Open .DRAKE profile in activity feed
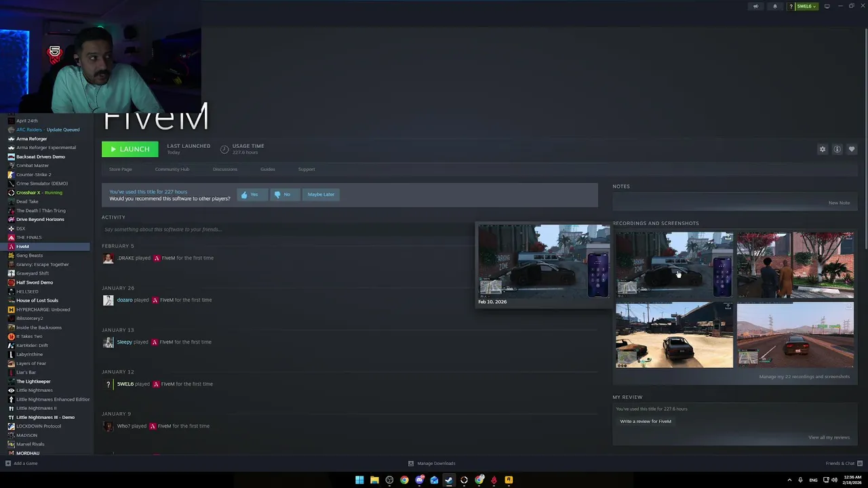The width and height of the screenshot is (868, 488). (x=125, y=258)
